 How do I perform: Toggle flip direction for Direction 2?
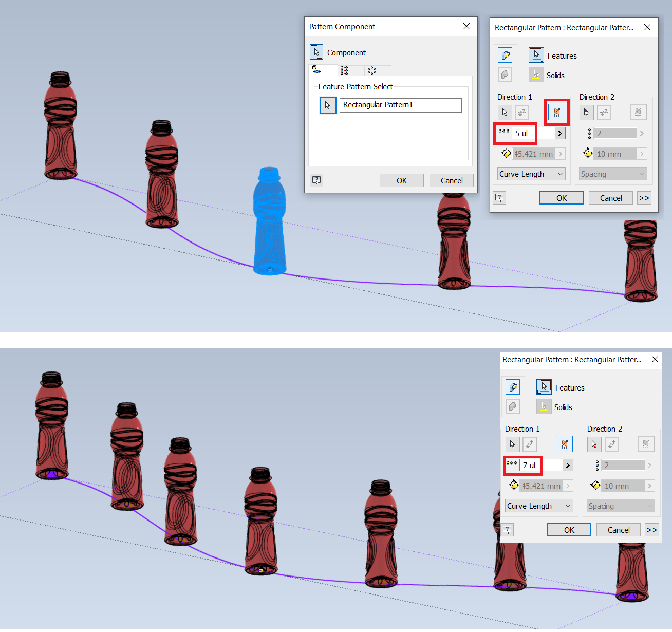point(604,112)
